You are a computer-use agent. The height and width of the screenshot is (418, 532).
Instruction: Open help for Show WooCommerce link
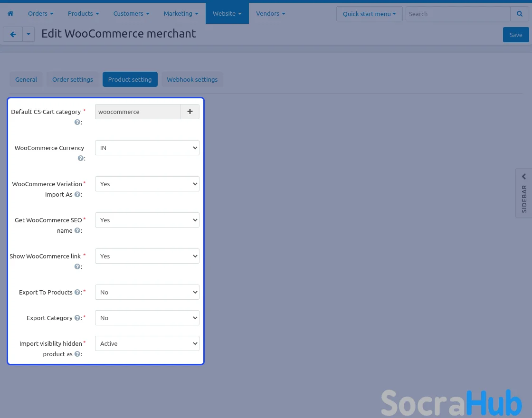pos(77,266)
